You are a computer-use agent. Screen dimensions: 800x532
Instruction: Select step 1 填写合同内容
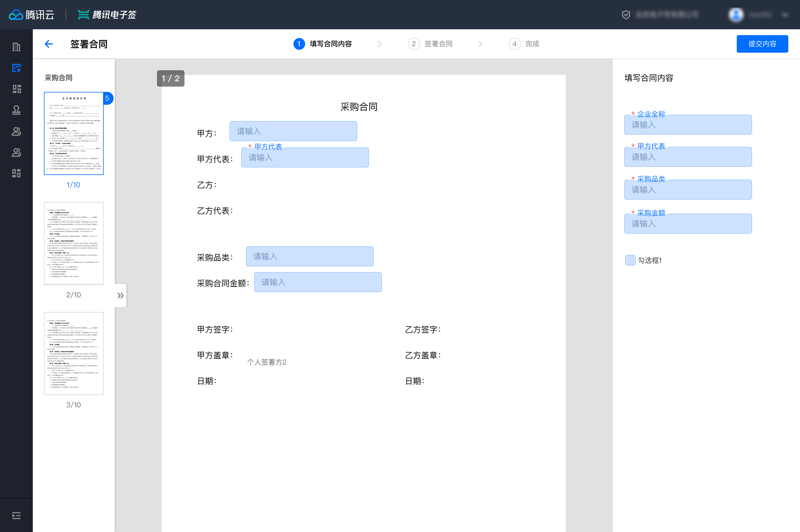[322, 44]
